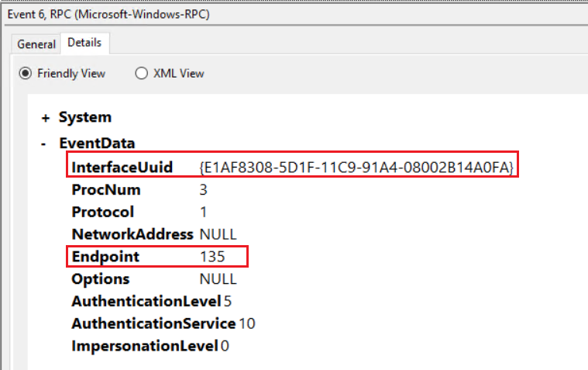
Task: Select the Endpoint field label
Action: click(105, 256)
